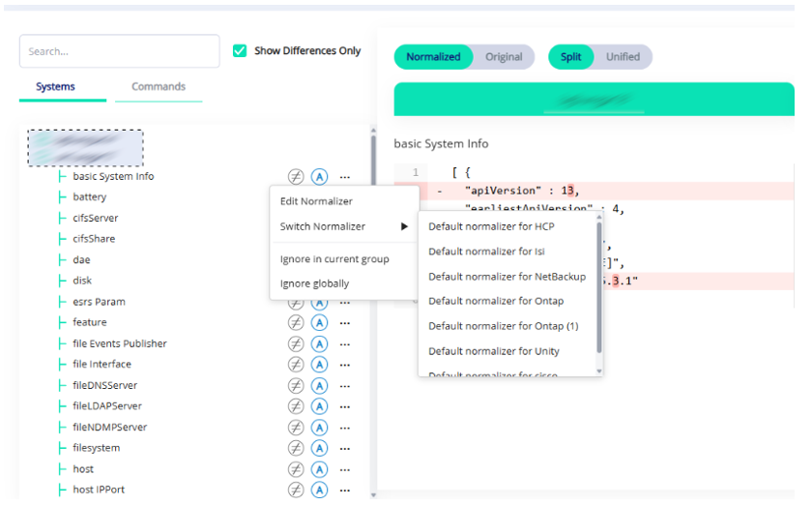The image size is (812, 505).
Task: Open three-dot menu for filesystem
Action: [x=345, y=449]
